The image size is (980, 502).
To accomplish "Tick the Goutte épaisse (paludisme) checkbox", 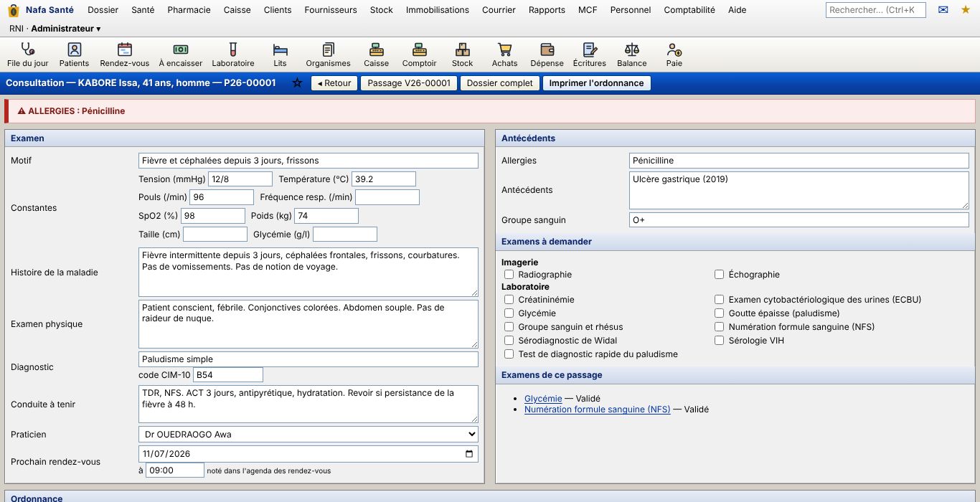I will [719, 313].
